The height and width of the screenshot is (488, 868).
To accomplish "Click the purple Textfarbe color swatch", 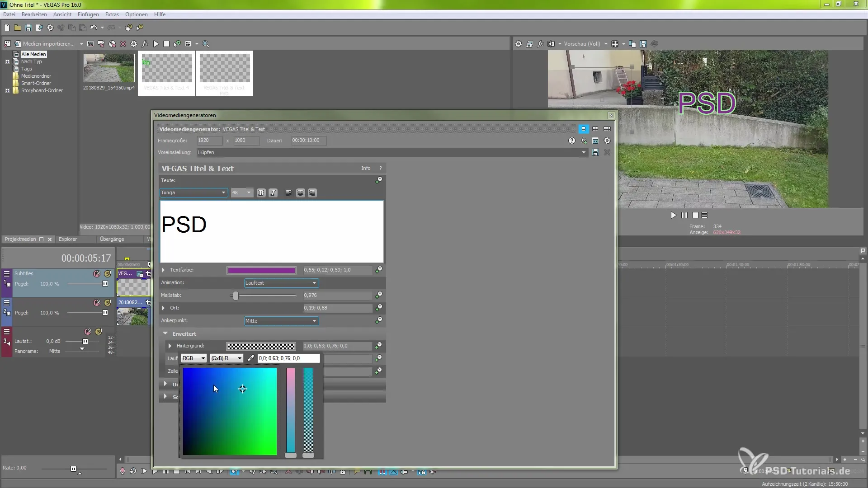I will click(261, 270).
